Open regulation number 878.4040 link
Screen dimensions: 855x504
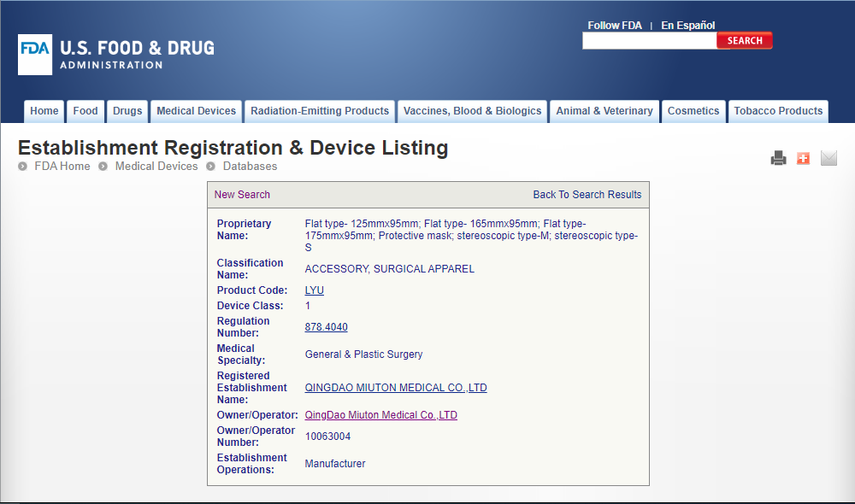[326, 327]
